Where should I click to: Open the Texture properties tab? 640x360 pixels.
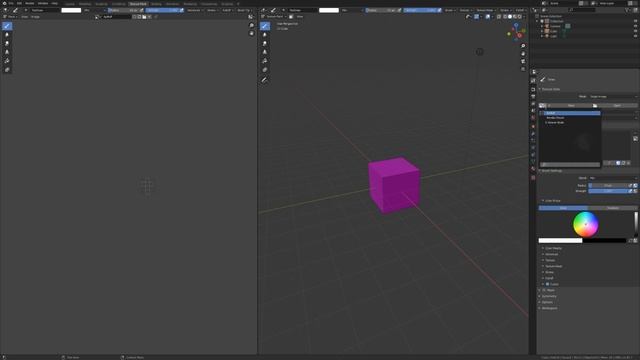click(533, 178)
